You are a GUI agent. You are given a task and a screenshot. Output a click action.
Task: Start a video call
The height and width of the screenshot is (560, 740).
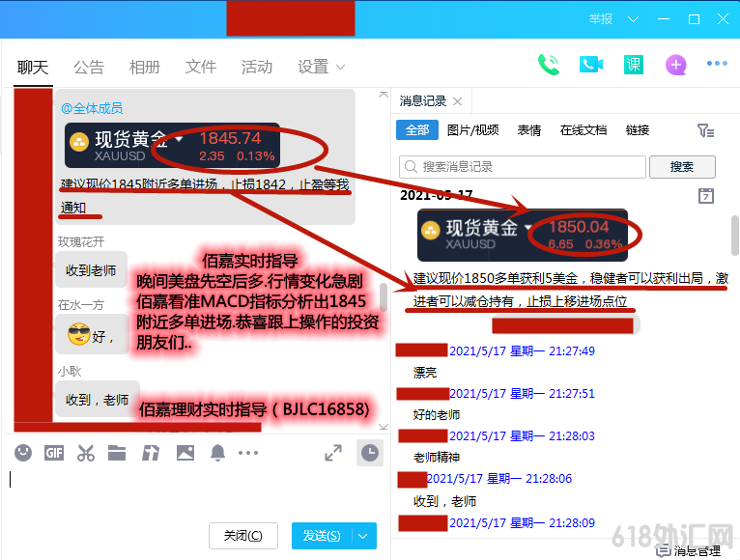pos(590,65)
